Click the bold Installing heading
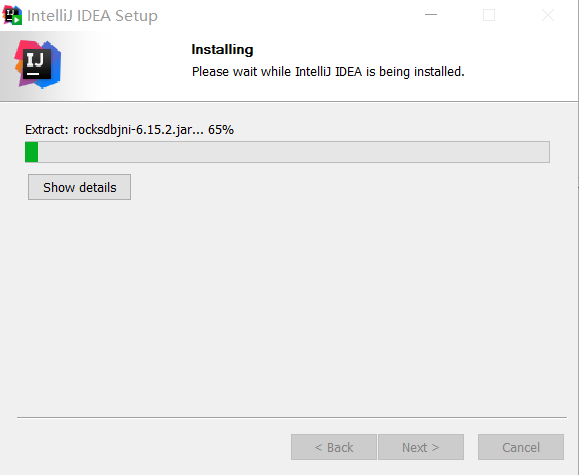This screenshot has height=475, width=579. [x=222, y=49]
